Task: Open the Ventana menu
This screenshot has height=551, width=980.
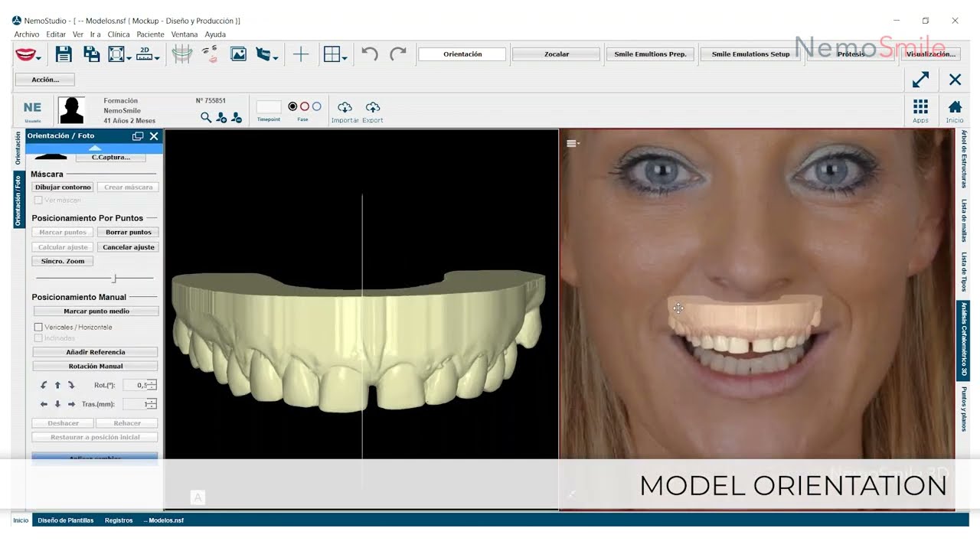Action: 185,34
